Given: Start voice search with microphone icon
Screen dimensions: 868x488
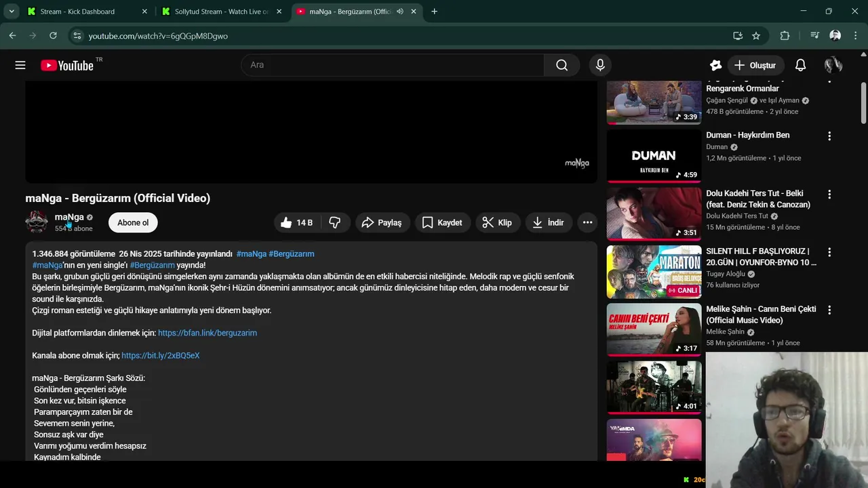Looking at the screenshot, I should point(599,65).
